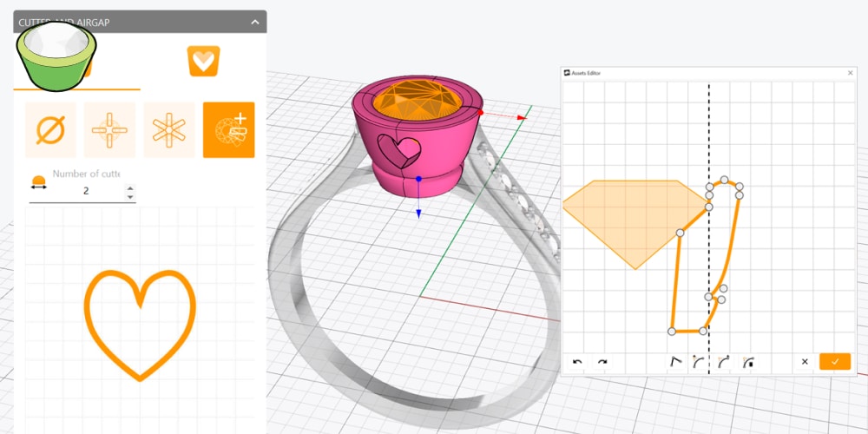The height and width of the screenshot is (434, 868).
Task: Confirm profile with orange checkmark button
Action: pos(834,361)
